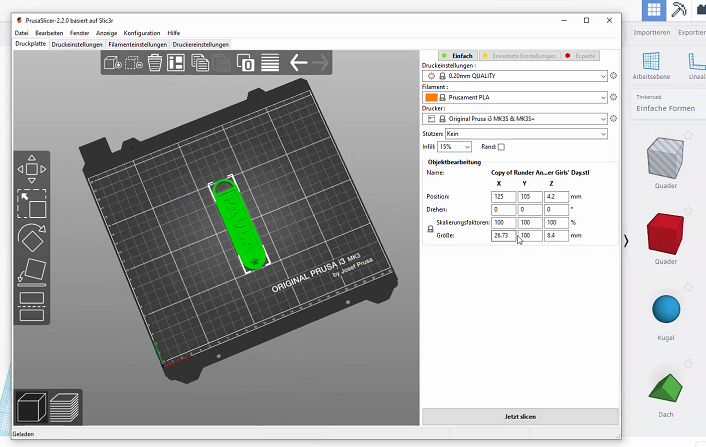This screenshot has height=447, width=706.
Task: Click gear icon beside Drucker dropdown
Action: click(x=613, y=118)
